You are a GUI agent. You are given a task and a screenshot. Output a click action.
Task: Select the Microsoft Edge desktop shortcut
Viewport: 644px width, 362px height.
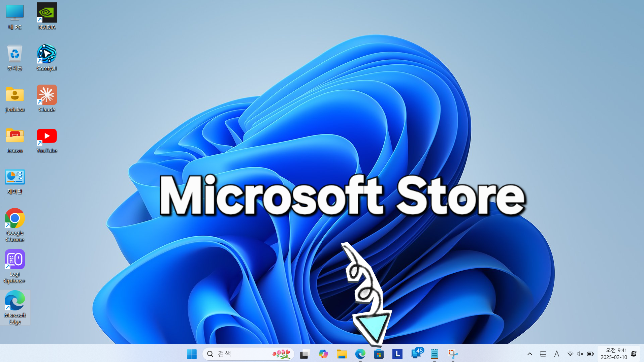point(15,307)
